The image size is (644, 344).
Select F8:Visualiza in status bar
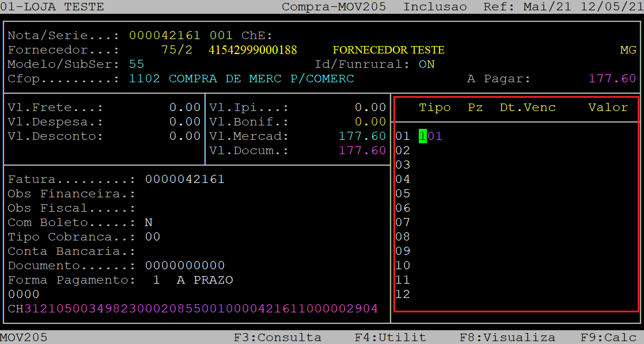point(507,338)
